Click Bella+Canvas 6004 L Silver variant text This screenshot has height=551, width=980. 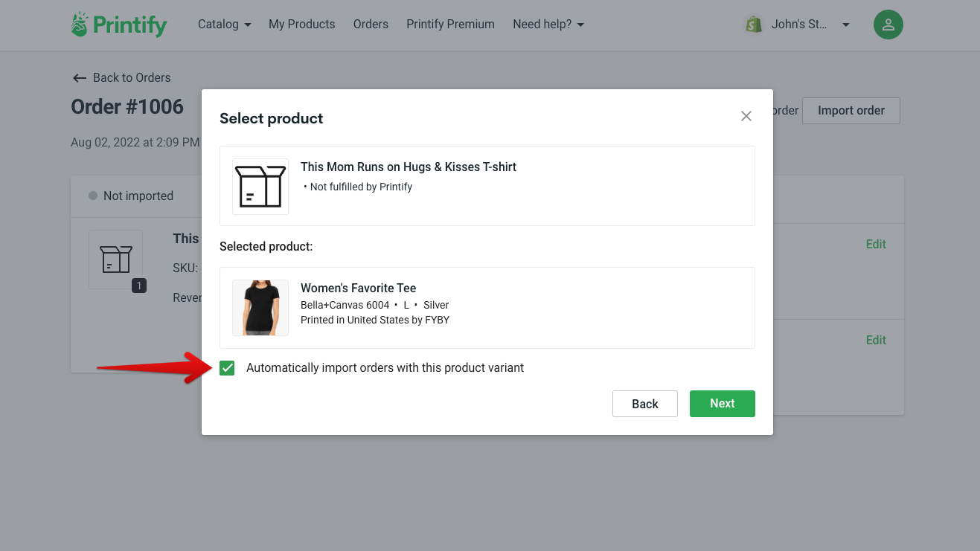374,305
